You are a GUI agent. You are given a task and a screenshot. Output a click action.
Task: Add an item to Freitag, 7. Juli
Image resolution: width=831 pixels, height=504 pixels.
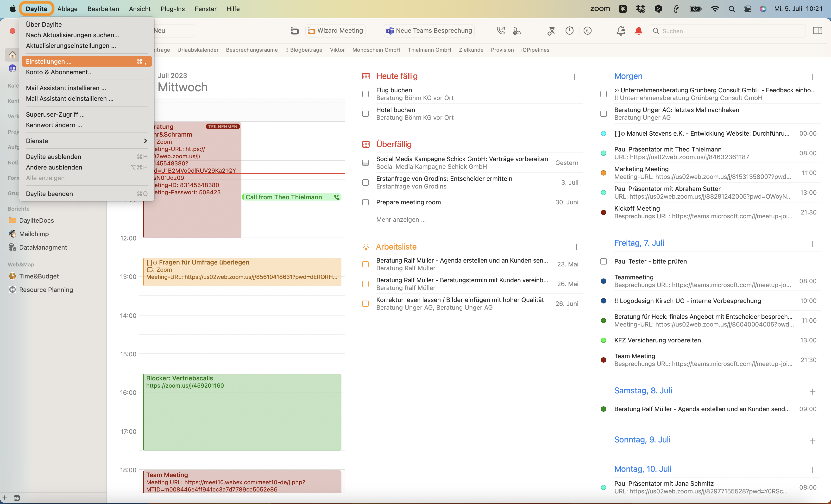click(x=812, y=244)
